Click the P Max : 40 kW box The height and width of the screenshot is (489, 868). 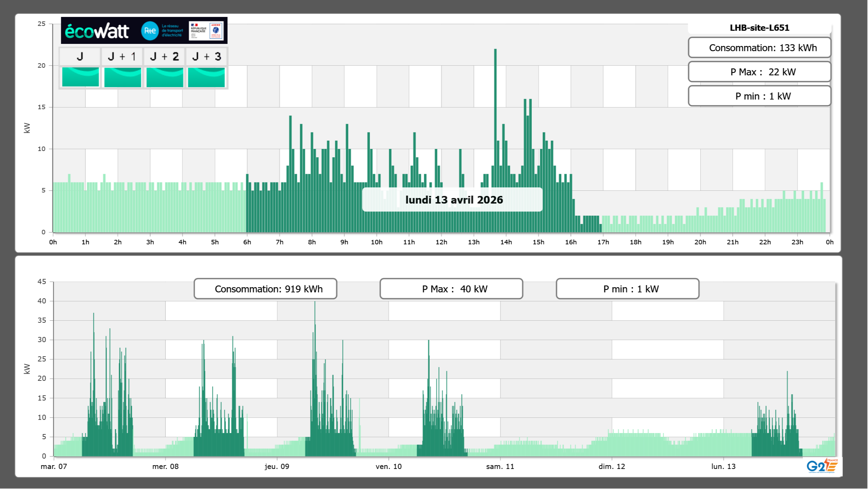[451, 289]
